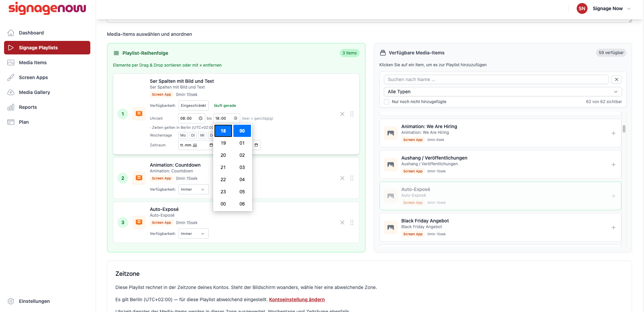Open Einstellungen gear icon
Viewport: 644px width, 312px height.
click(x=11, y=301)
